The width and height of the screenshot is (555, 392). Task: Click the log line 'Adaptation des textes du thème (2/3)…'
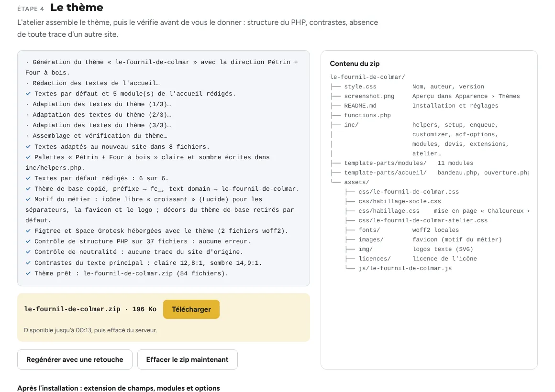(x=102, y=115)
